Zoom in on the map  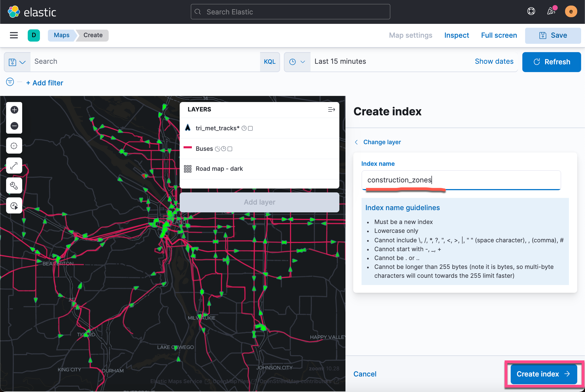click(14, 110)
